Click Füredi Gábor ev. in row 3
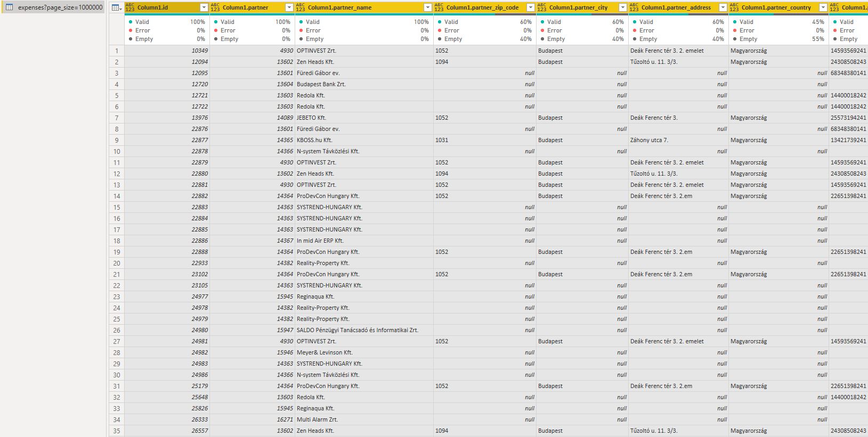 pos(364,73)
